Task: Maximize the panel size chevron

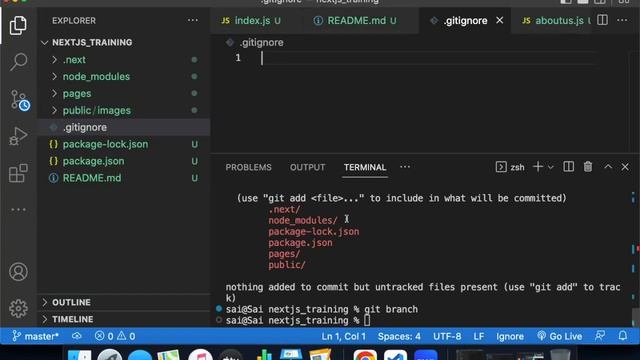Action: click(x=608, y=167)
